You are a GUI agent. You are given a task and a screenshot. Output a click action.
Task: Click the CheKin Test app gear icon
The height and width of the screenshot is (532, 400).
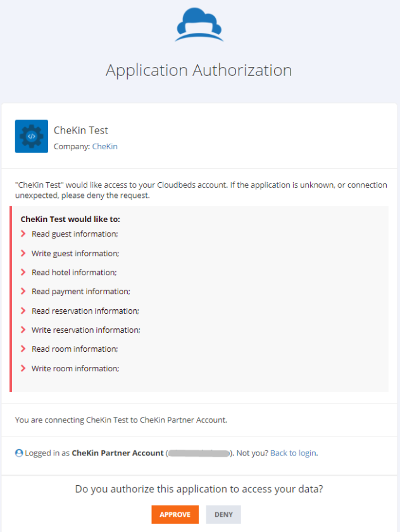coord(32,137)
